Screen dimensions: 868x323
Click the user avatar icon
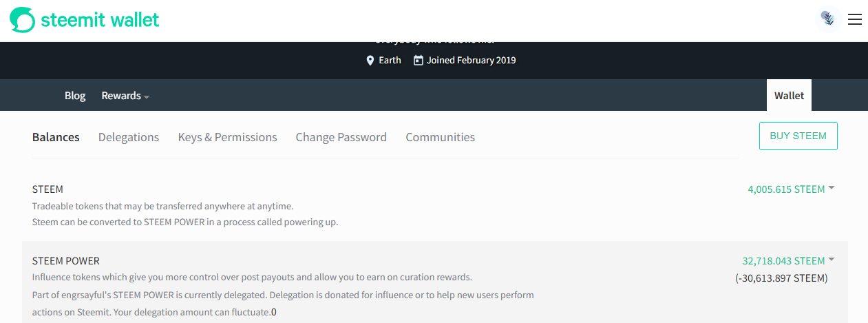(828, 19)
